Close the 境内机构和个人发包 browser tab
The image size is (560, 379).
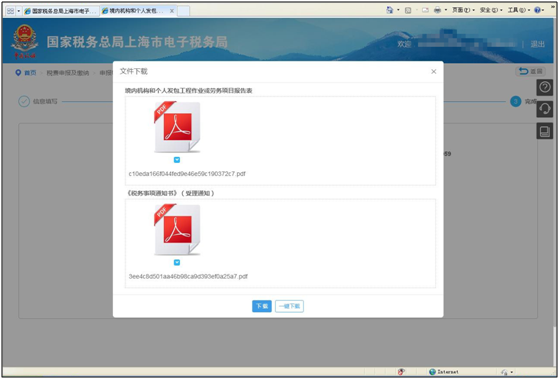click(x=172, y=11)
